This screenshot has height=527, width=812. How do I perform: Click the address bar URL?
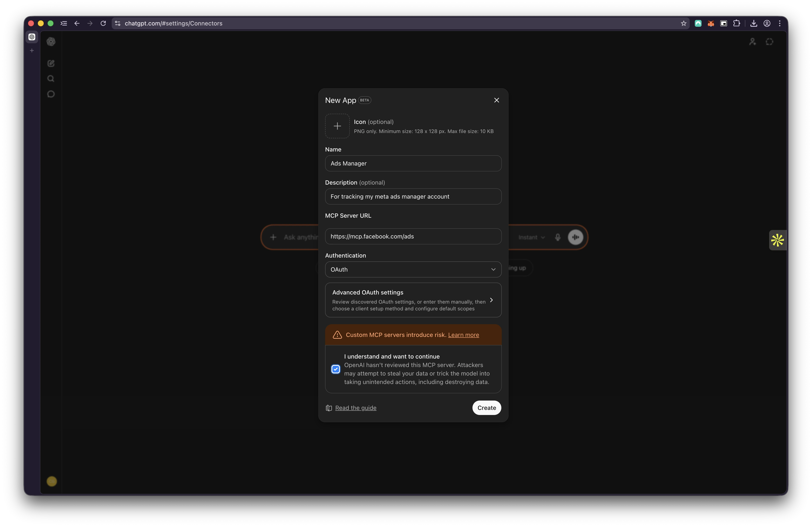pos(173,23)
